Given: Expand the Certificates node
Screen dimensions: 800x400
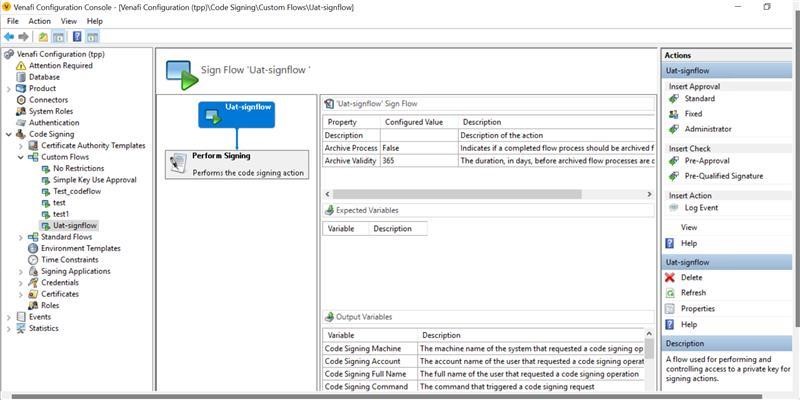Looking at the screenshot, I should point(21,294).
